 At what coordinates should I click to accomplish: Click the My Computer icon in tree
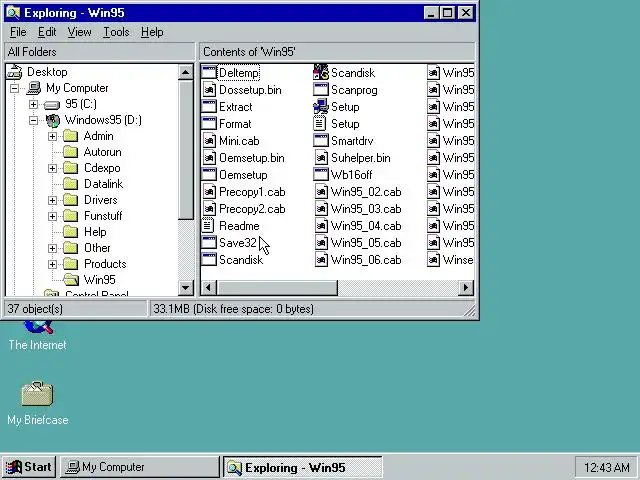(x=34, y=88)
